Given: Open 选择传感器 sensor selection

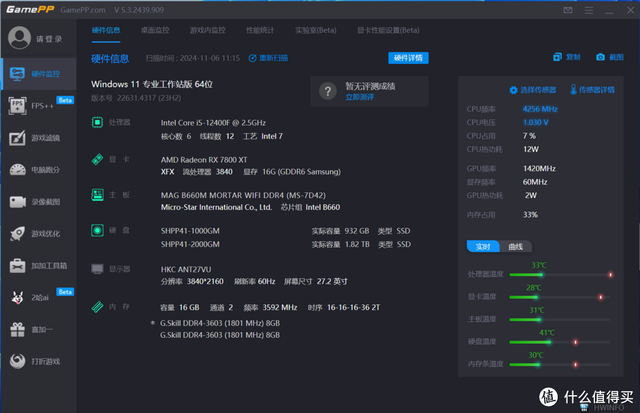Looking at the screenshot, I should pyautogui.click(x=533, y=90).
